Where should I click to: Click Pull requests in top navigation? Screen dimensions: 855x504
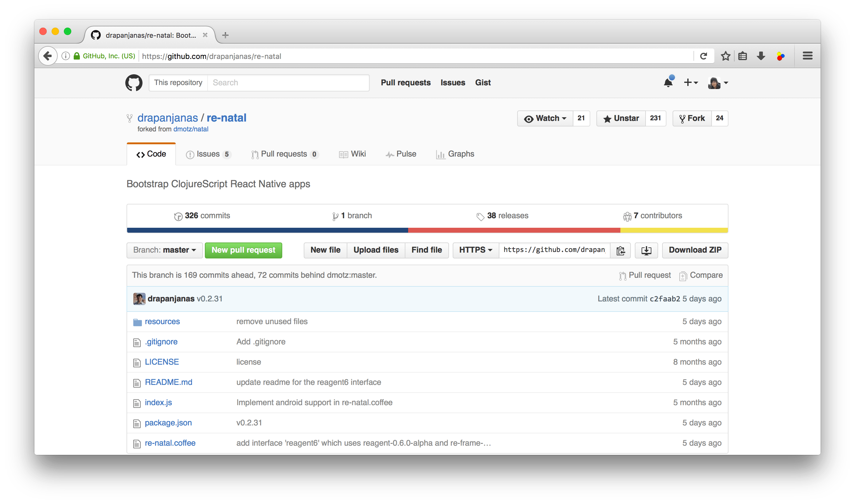(405, 83)
